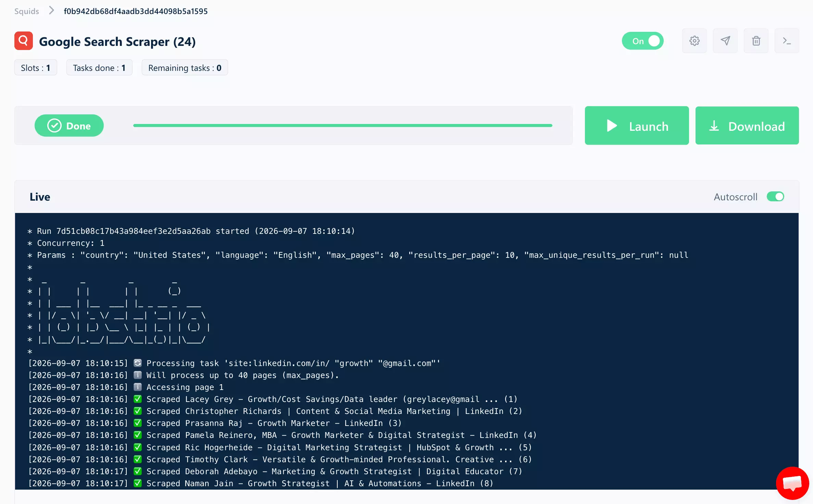This screenshot has height=504, width=813.
Task: Click the Scraped Timothy Clark log line
Action: click(280, 459)
